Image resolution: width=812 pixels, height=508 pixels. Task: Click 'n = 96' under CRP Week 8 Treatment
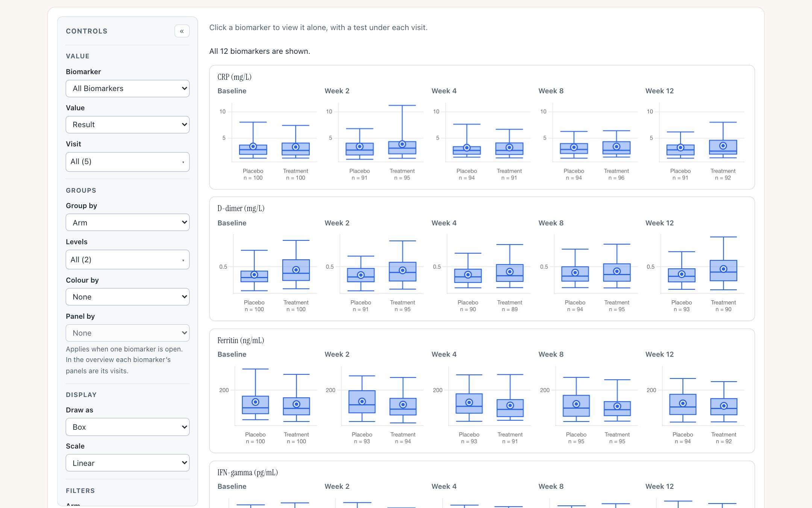(x=616, y=178)
